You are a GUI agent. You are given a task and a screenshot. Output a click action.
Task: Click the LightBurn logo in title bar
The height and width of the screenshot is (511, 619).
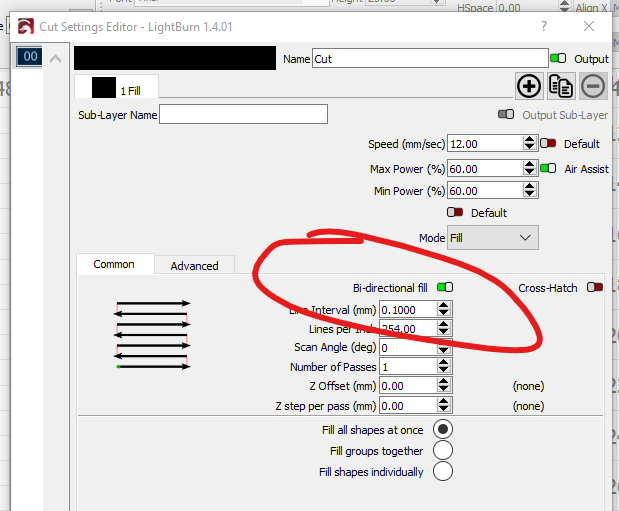[x=24, y=25]
